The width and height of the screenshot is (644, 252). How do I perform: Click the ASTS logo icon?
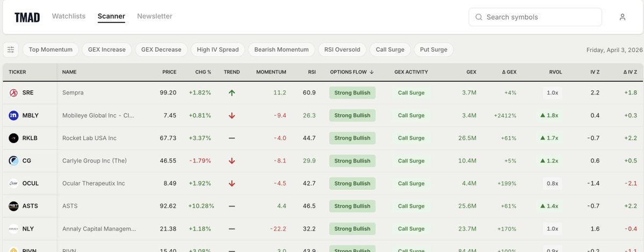click(x=13, y=206)
